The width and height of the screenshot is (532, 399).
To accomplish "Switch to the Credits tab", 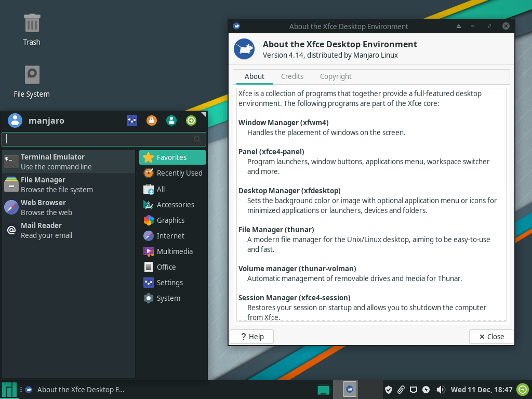I will pos(292,76).
